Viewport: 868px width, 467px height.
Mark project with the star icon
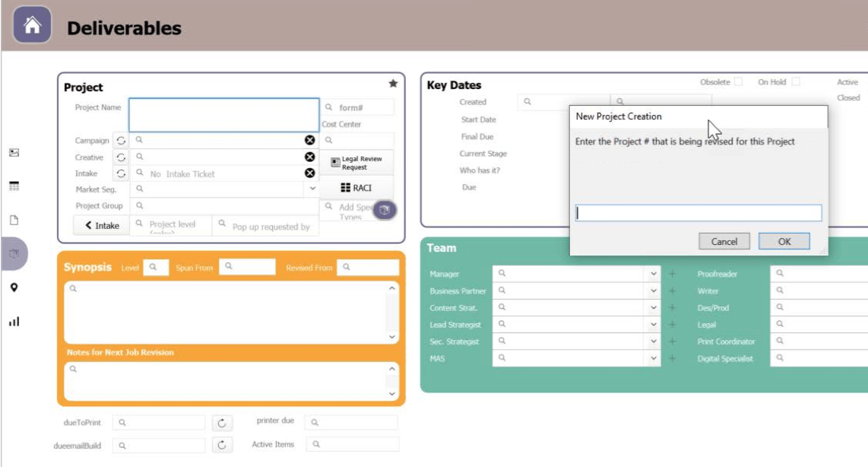(x=393, y=84)
